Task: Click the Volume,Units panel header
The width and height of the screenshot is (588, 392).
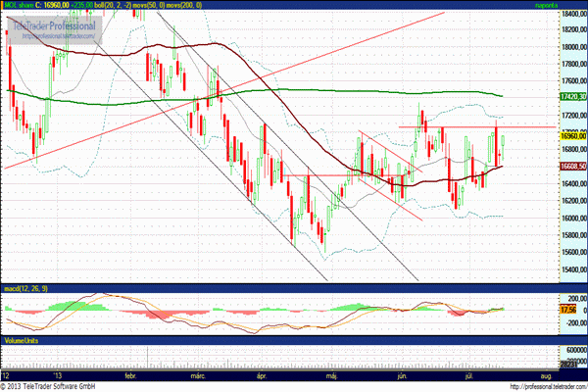Action: tap(24, 340)
